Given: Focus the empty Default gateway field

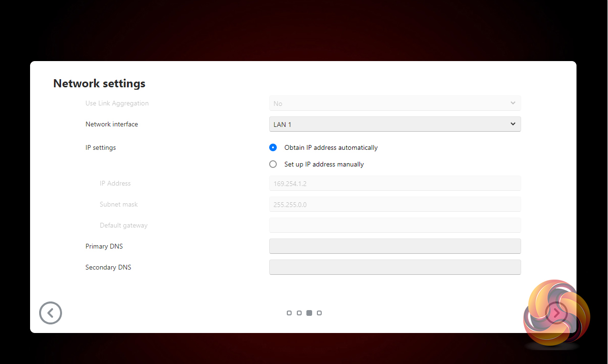Looking at the screenshot, I should coord(395,225).
